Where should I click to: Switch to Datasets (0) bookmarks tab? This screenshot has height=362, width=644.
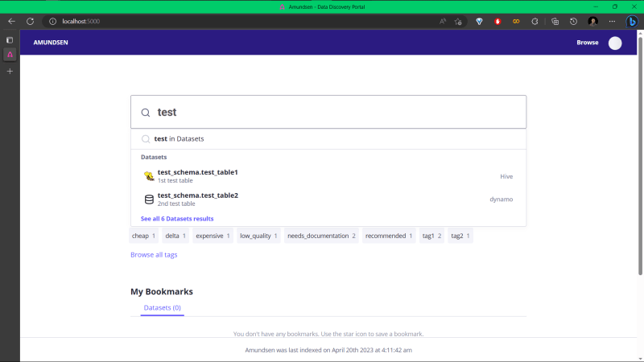(163, 308)
